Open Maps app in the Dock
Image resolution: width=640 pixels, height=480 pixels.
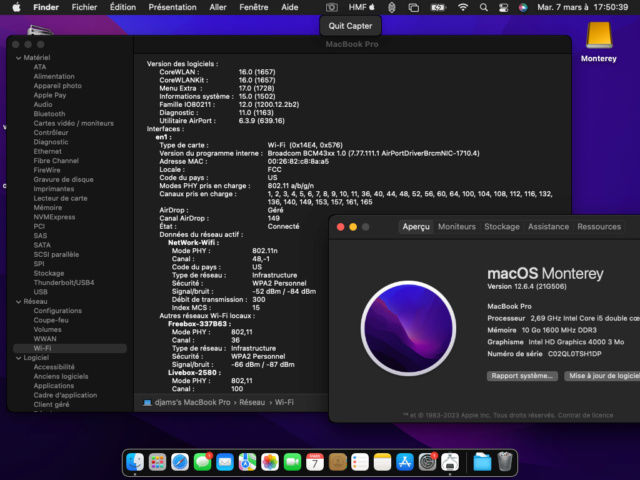[247, 462]
